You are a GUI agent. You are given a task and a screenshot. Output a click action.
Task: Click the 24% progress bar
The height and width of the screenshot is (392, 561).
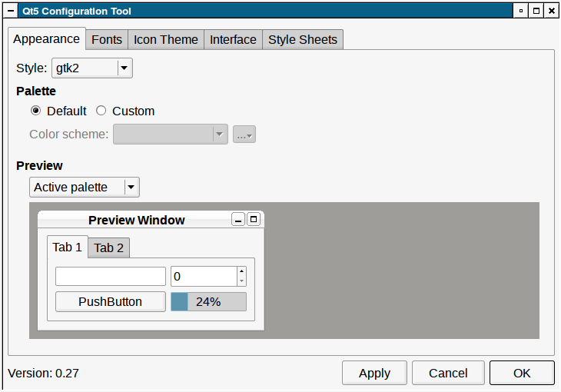point(208,302)
